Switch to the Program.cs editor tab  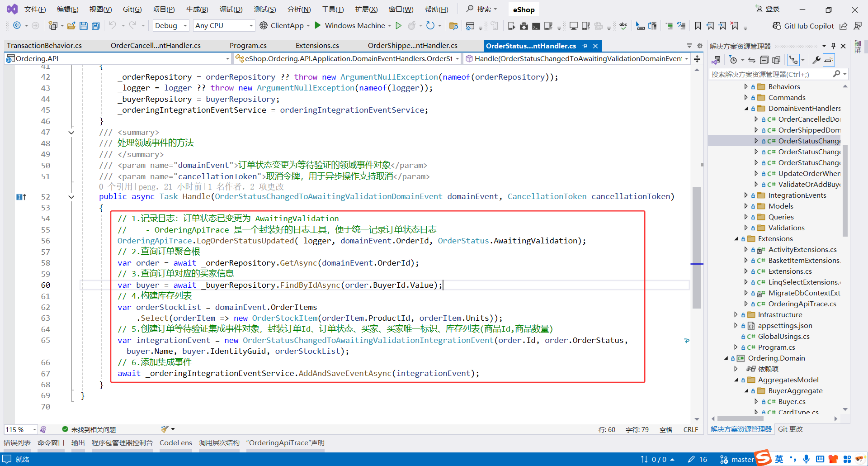point(248,46)
